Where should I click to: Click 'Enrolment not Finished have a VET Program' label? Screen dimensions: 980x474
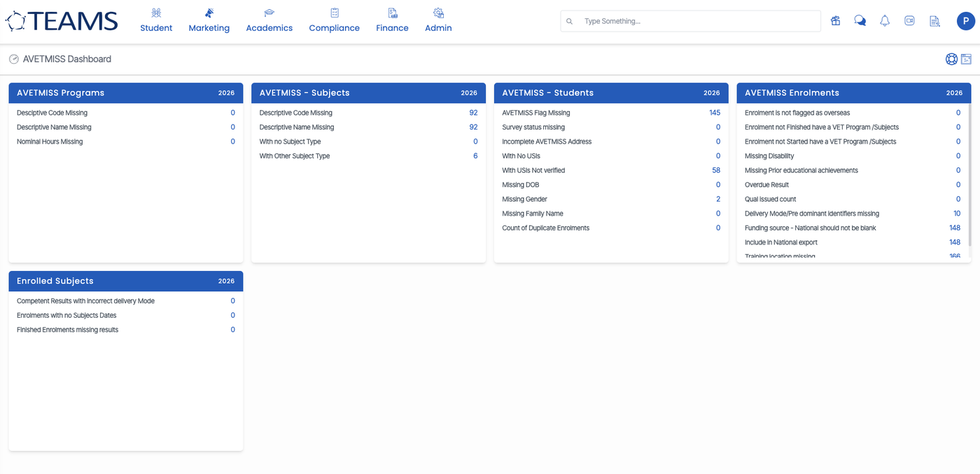click(x=822, y=127)
